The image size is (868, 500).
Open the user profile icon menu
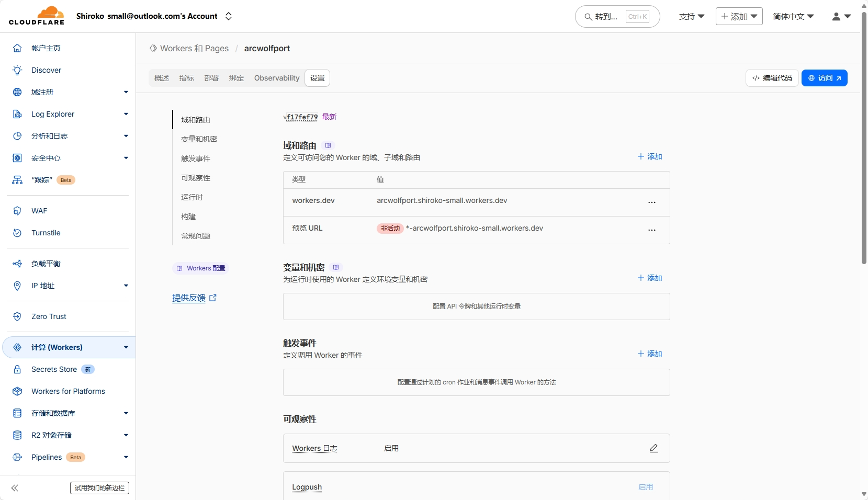841,17
